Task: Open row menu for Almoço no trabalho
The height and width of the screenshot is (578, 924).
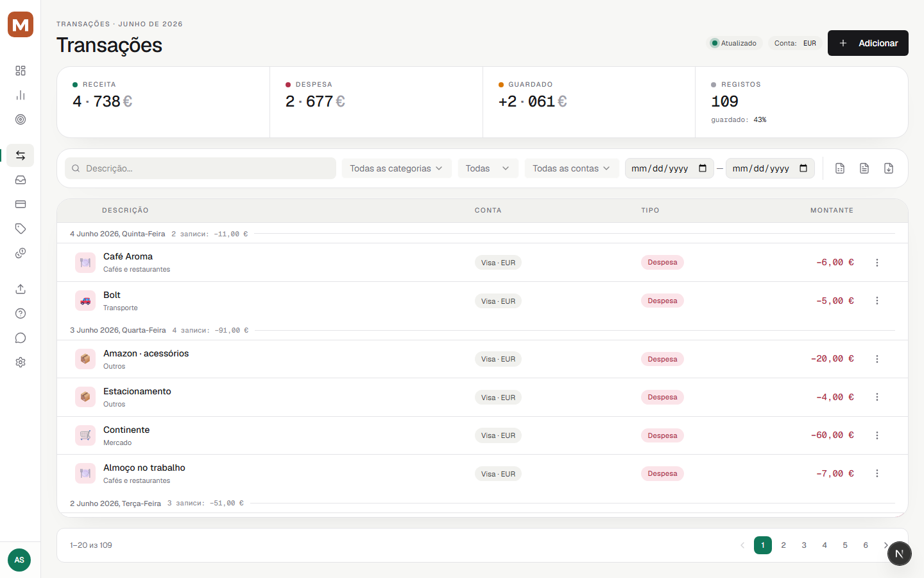Action: (x=877, y=473)
